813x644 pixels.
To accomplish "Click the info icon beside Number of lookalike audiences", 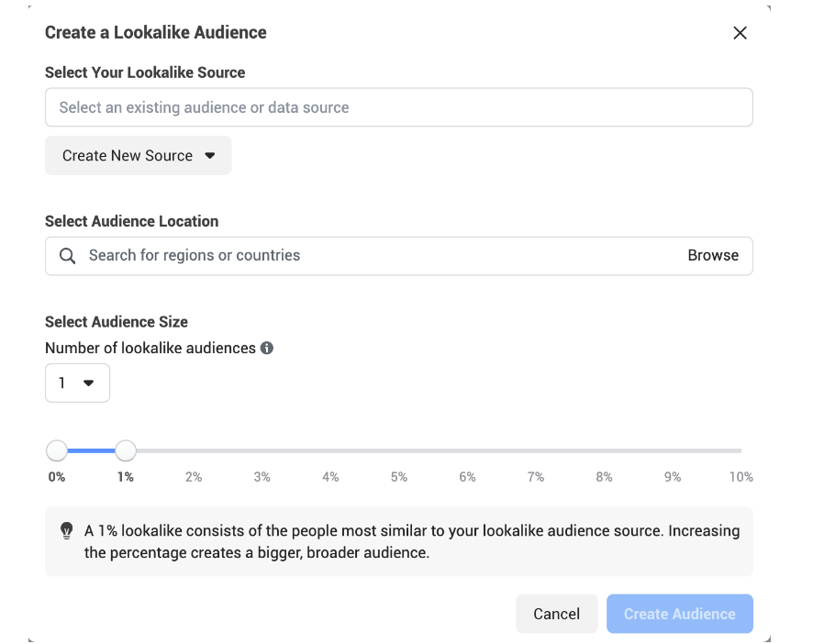I will coord(267,349).
